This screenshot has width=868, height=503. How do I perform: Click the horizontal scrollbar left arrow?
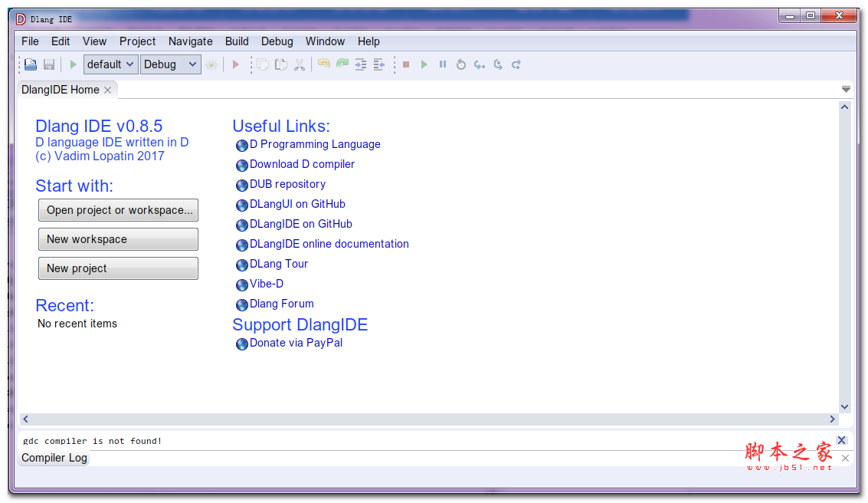(25, 419)
